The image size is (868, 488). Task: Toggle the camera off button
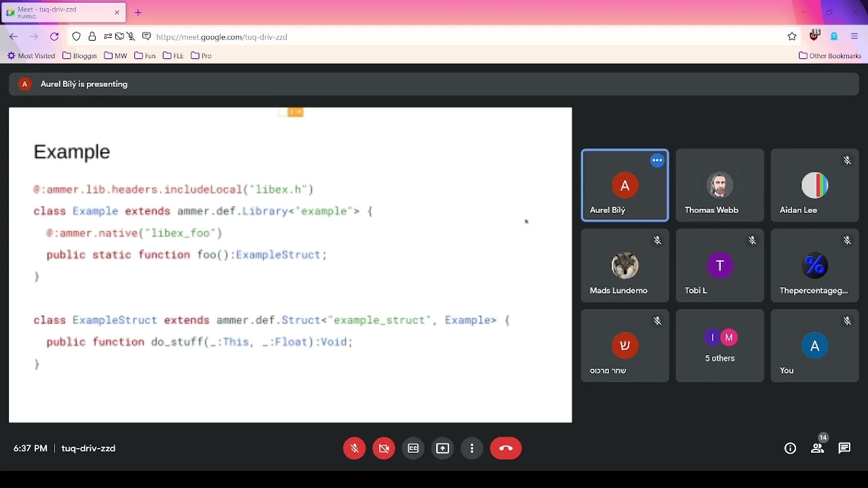point(384,449)
